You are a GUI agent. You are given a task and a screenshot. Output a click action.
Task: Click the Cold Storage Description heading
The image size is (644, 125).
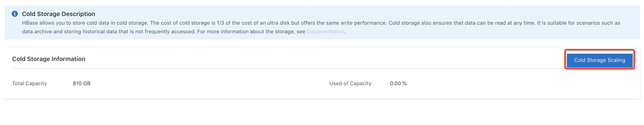coord(58,14)
